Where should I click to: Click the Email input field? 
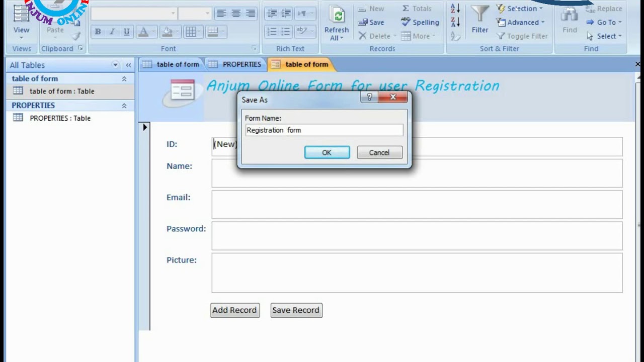(417, 204)
